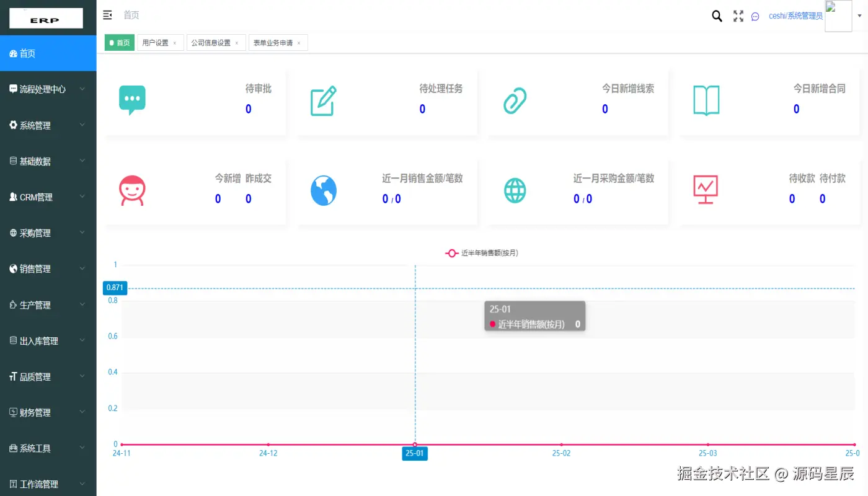
Task: Click the CRM管理 people icon
Action: point(13,197)
